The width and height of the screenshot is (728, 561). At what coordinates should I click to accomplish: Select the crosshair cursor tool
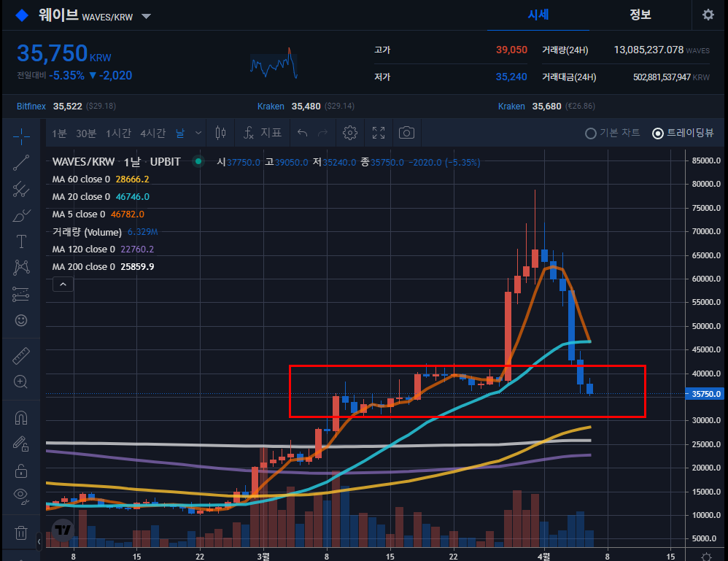point(21,136)
